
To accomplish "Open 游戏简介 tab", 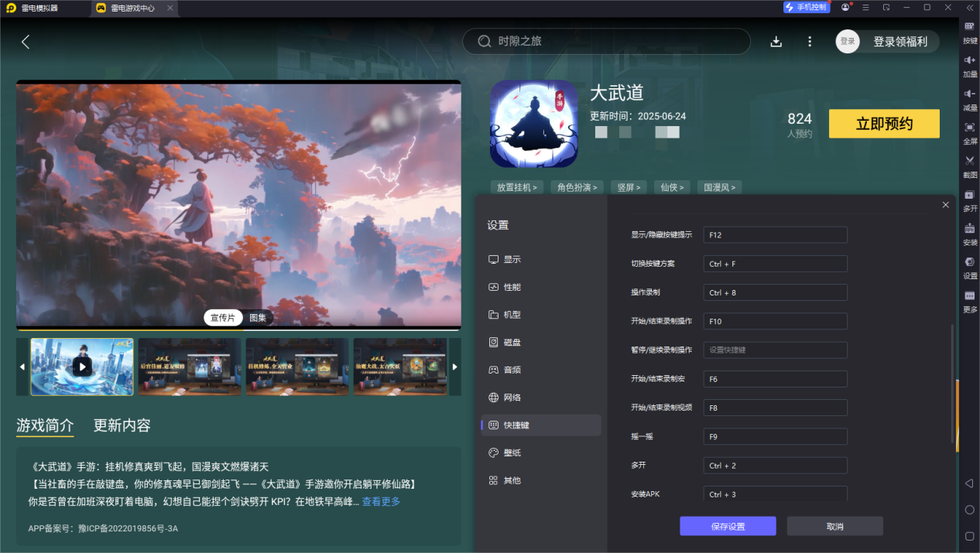I will (46, 425).
